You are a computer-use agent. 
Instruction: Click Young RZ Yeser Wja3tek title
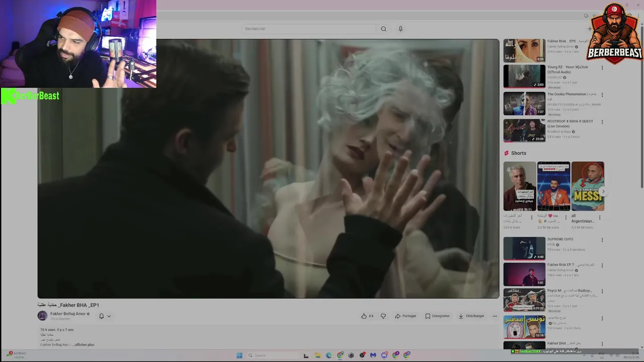[x=568, y=69]
